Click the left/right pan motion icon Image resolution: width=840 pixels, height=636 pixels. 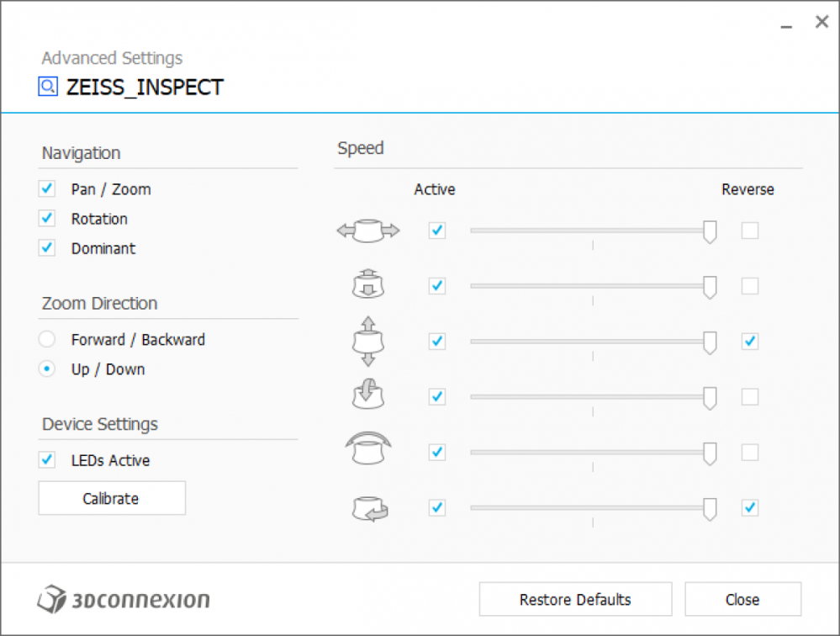coord(368,231)
